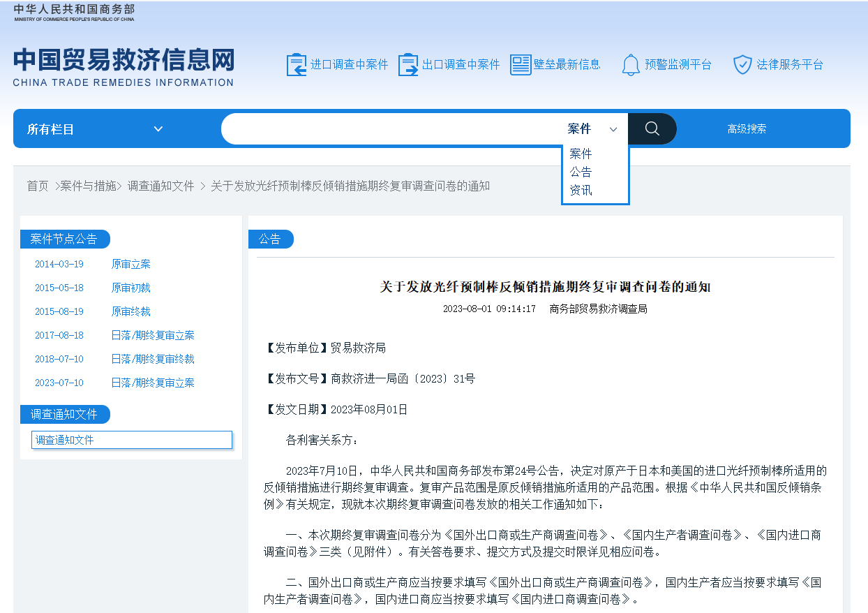Click the timestamp 2023-08-01 09:14:17
Viewport: 868px width, 613px height.
point(489,309)
